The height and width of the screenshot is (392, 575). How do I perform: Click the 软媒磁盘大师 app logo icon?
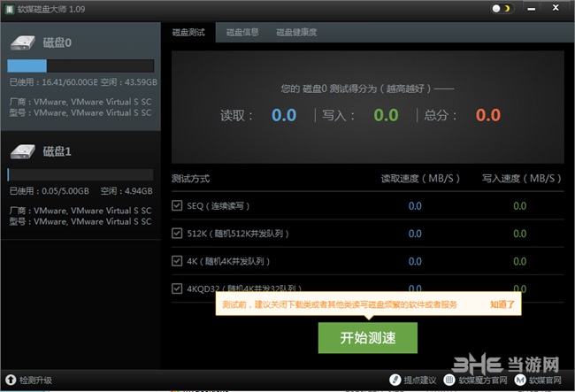(x=9, y=9)
